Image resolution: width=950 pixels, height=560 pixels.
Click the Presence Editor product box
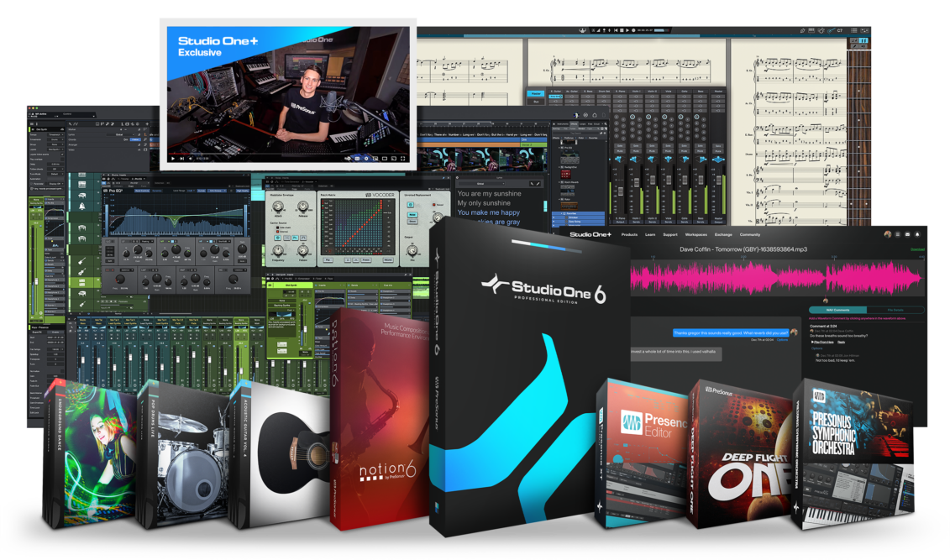tap(643, 453)
